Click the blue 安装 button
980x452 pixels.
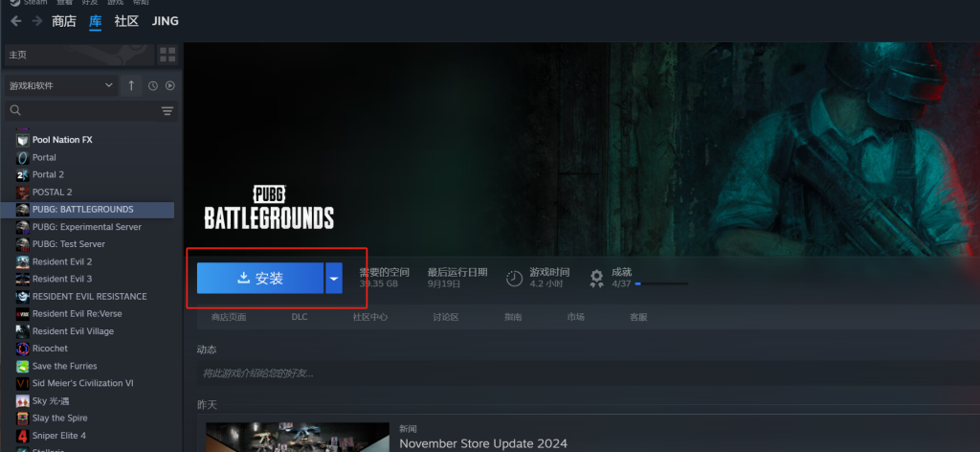pos(260,279)
